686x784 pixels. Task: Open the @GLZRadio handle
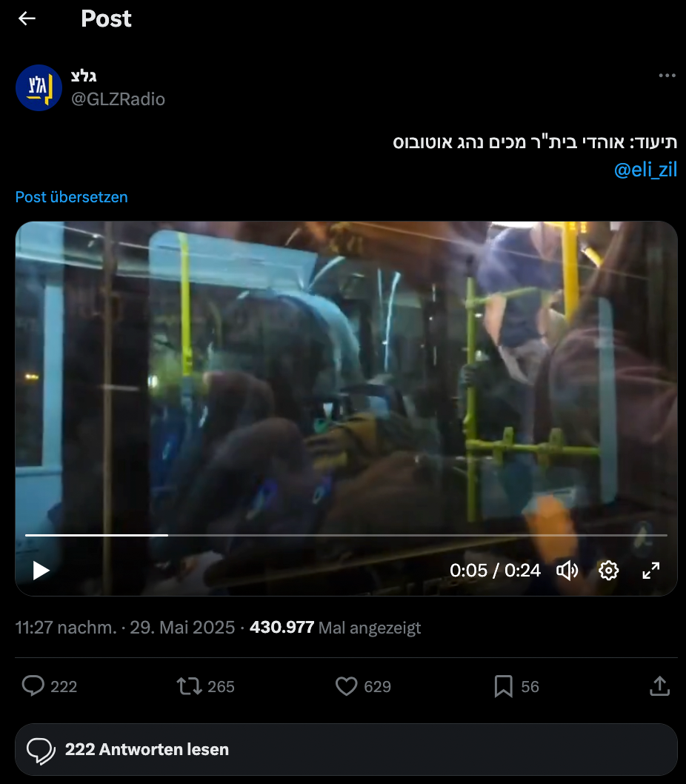pos(118,99)
